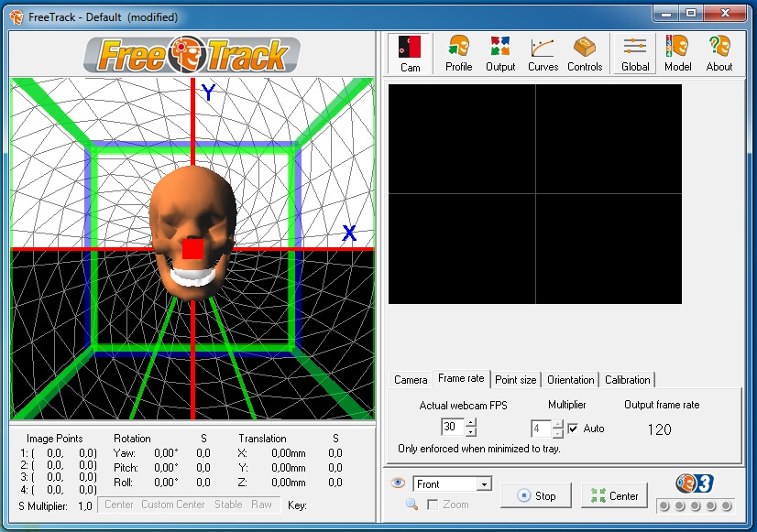The image size is (757, 532).
Task: Open the Controls page
Action: pos(585,53)
